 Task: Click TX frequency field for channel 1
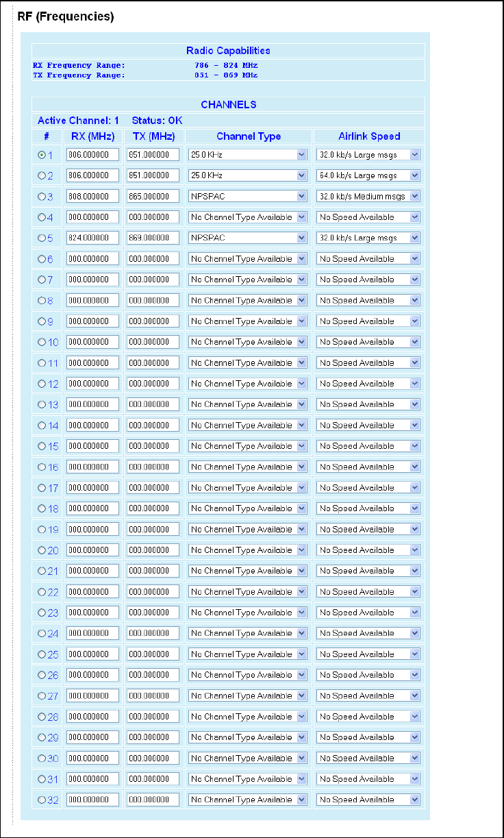coord(153,155)
